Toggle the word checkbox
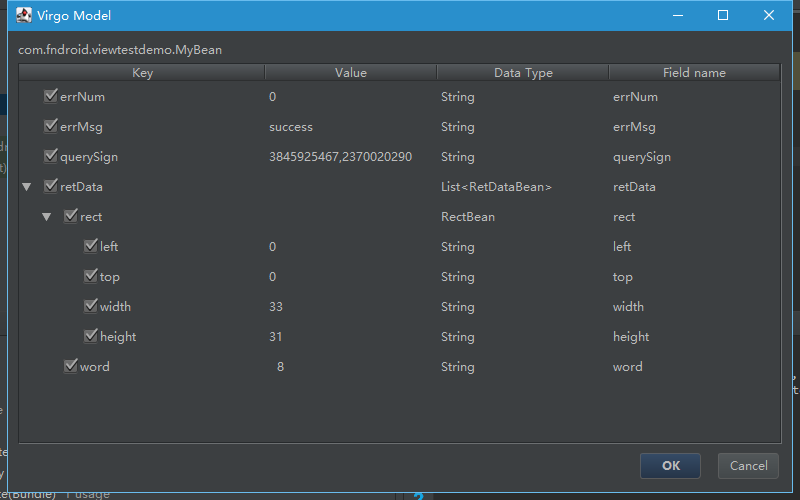This screenshot has height=500, width=800. click(x=71, y=367)
